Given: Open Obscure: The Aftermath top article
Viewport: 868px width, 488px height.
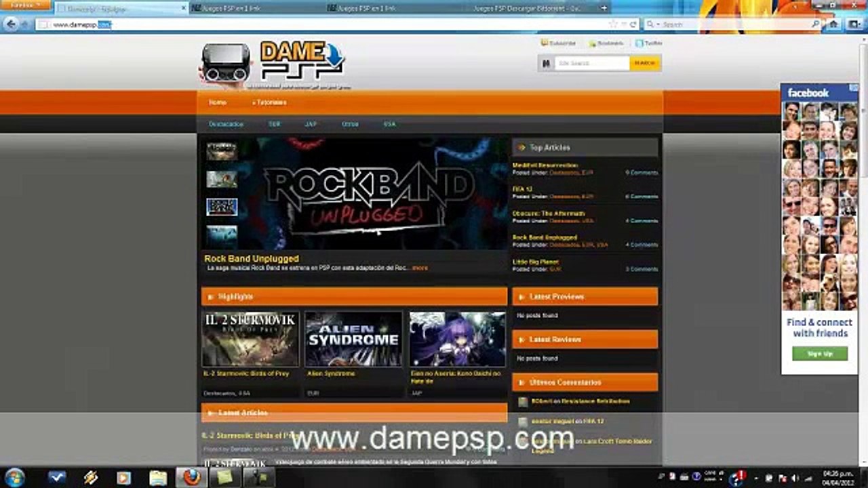Looking at the screenshot, I should [549, 213].
